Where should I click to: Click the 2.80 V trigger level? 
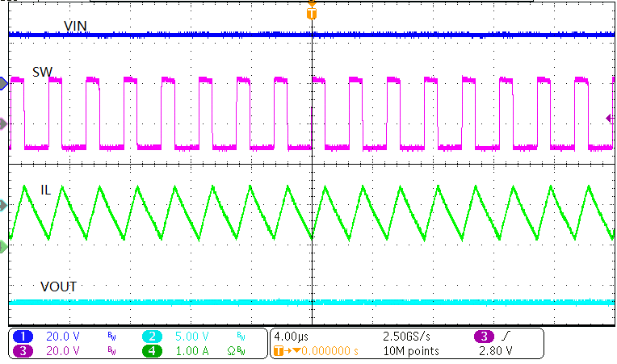496,350
